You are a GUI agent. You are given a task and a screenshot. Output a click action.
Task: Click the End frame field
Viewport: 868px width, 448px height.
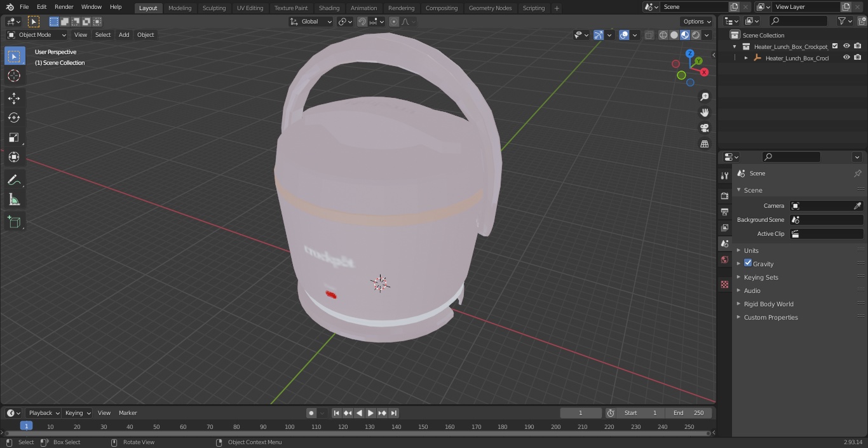[x=689, y=413]
